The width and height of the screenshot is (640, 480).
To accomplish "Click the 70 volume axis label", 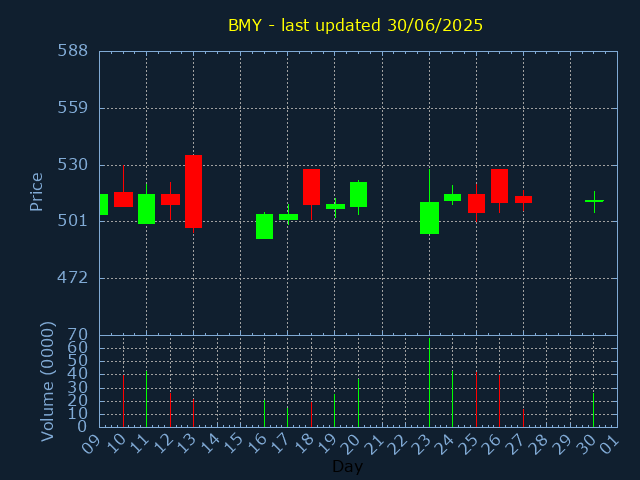I will tap(78, 336).
